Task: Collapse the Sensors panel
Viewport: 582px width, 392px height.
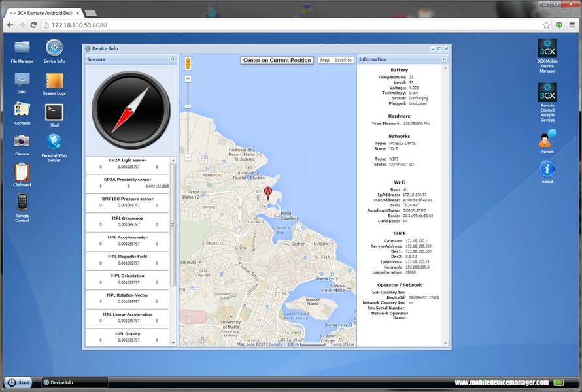Action: pyautogui.click(x=172, y=59)
